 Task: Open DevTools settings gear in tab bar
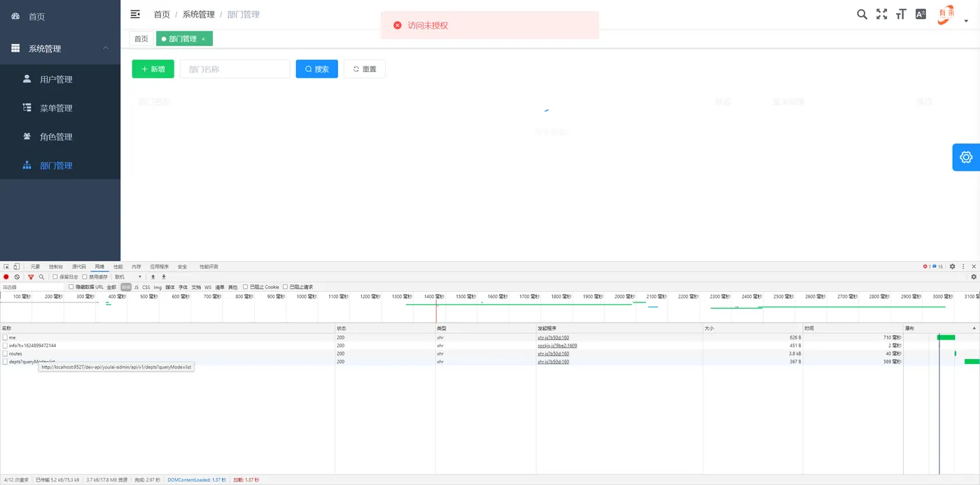coord(952,267)
